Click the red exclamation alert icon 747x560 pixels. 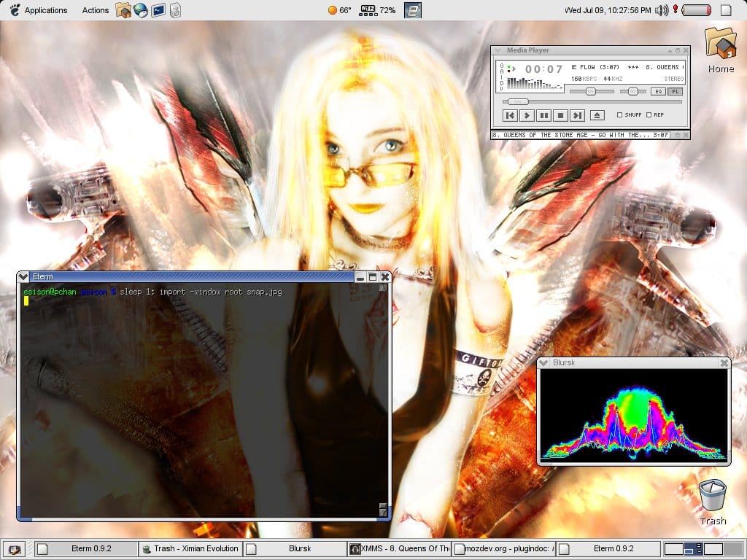[x=675, y=9]
